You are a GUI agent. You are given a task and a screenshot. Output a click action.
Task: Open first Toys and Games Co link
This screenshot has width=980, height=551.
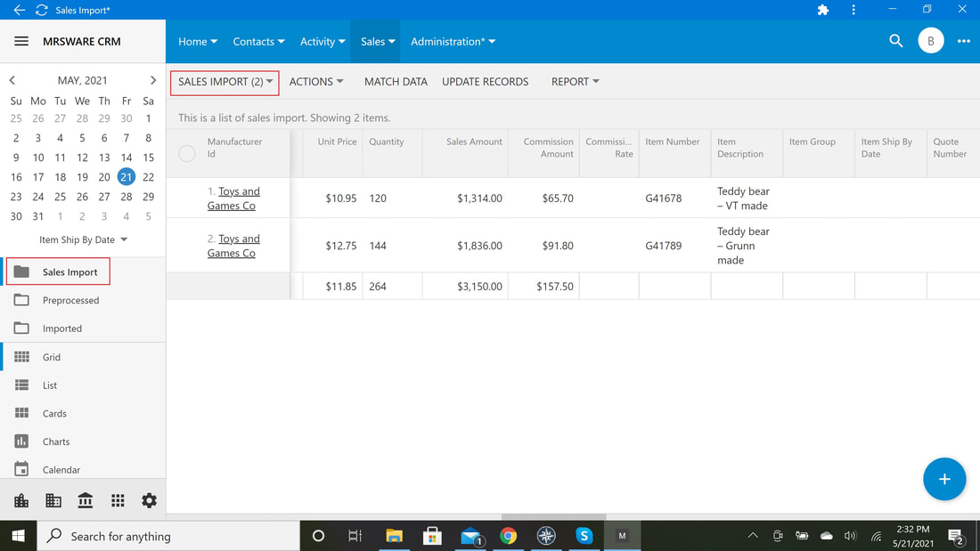[233, 198]
